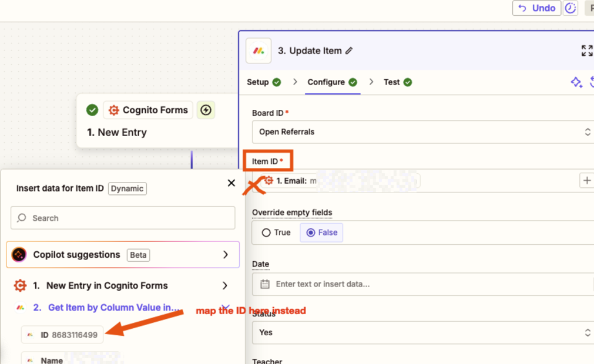Click the Search field in Insert data
This screenshot has height=364, width=594.
tap(123, 218)
